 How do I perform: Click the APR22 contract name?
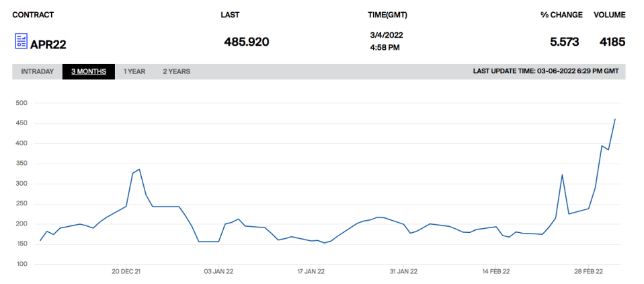point(48,44)
